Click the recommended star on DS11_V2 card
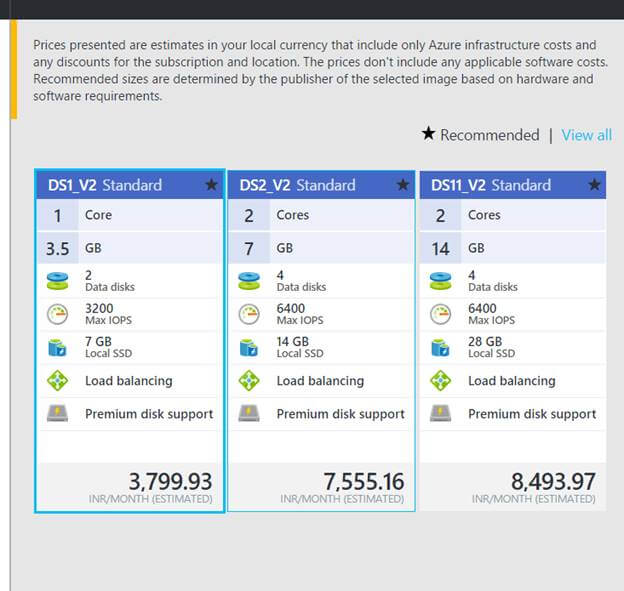Image resolution: width=624 pixels, height=591 pixels. coord(594,185)
